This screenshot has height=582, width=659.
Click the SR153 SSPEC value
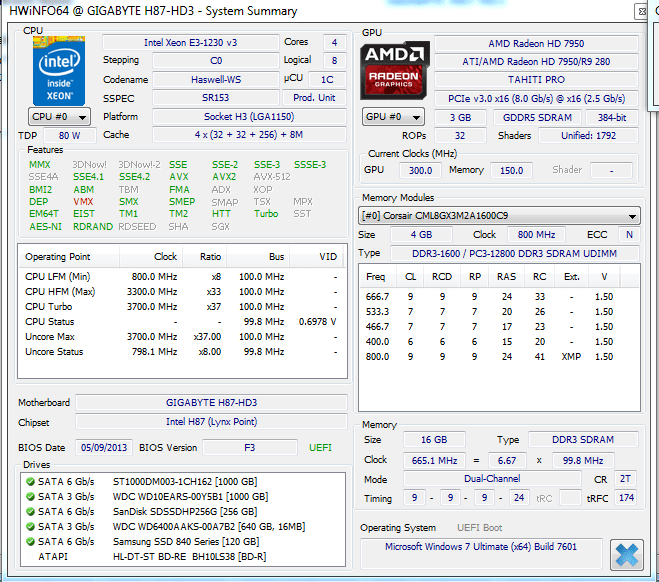point(216,98)
